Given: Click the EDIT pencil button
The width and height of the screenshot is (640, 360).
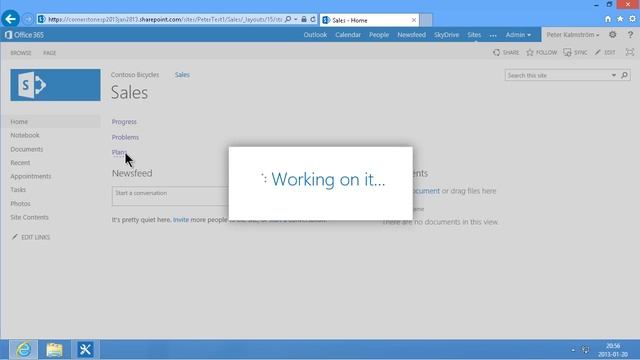Looking at the screenshot, I should pos(605,52).
